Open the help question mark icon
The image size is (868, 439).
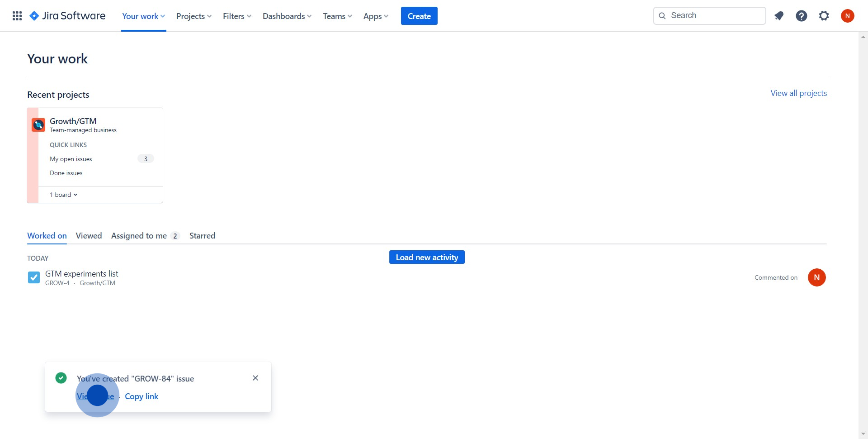[801, 16]
